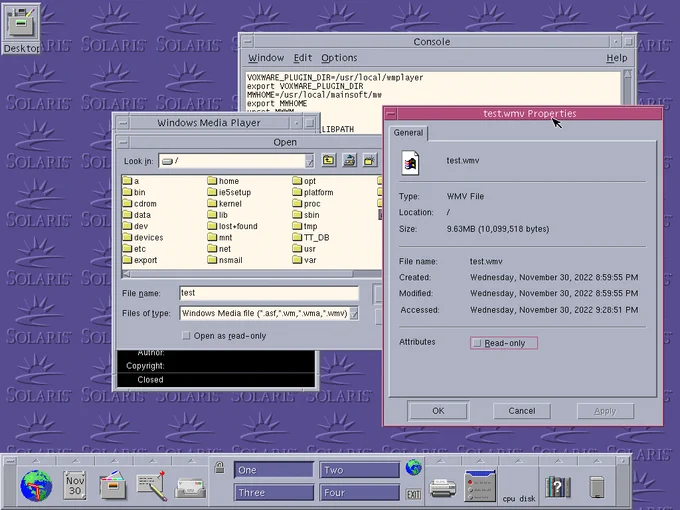Viewport: 680px width, 510px height.
Task: Click the View Desktop icon in the Open dialog
Action: click(x=349, y=160)
